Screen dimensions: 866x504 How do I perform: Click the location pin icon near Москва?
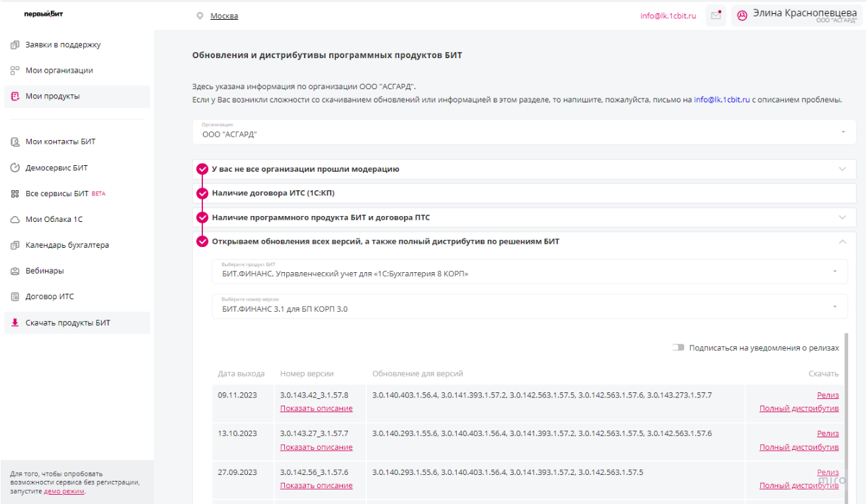click(x=200, y=16)
